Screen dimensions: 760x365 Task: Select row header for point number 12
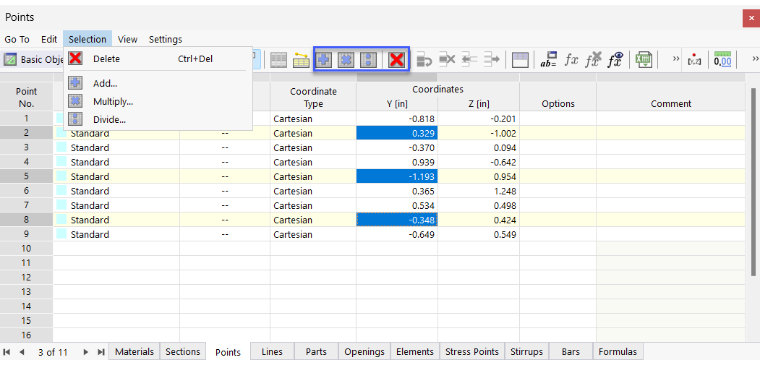(x=26, y=277)
